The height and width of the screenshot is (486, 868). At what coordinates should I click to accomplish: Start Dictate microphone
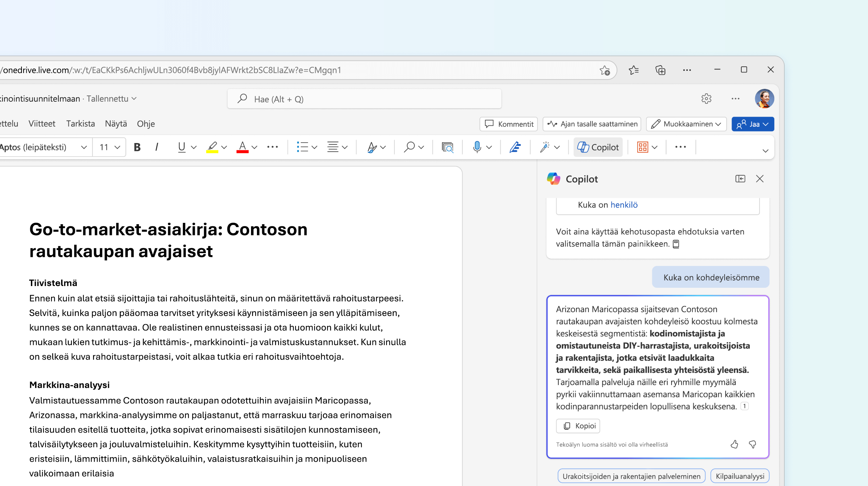(477, 147)
